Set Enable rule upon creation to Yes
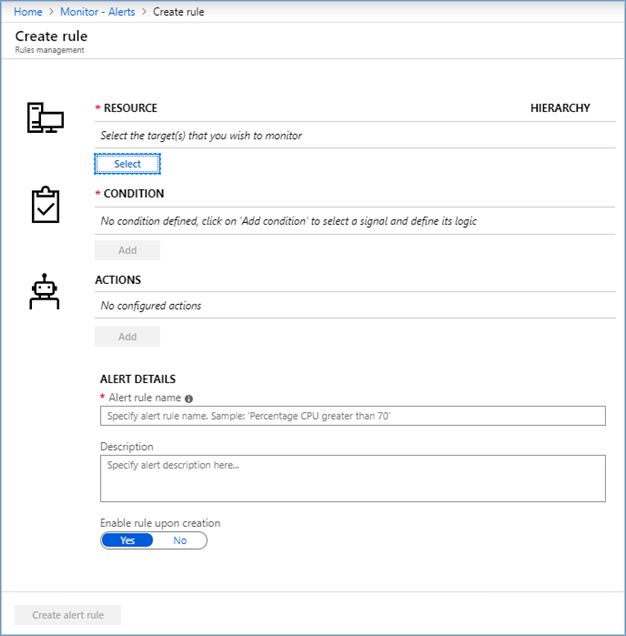The image size is (626, 636). 127,540
